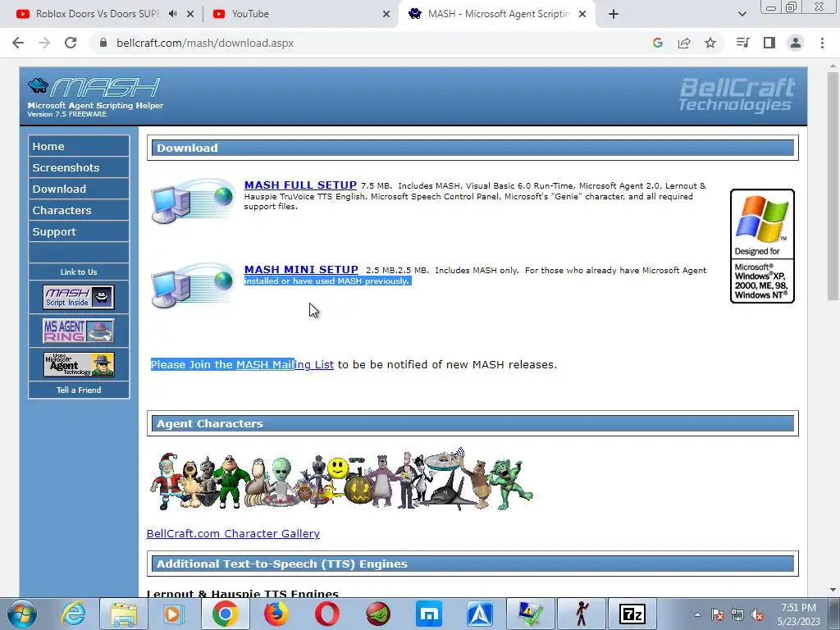This screenshot has width=840, height=630.
Task: Open network icon in system tray
Action: 737,614
